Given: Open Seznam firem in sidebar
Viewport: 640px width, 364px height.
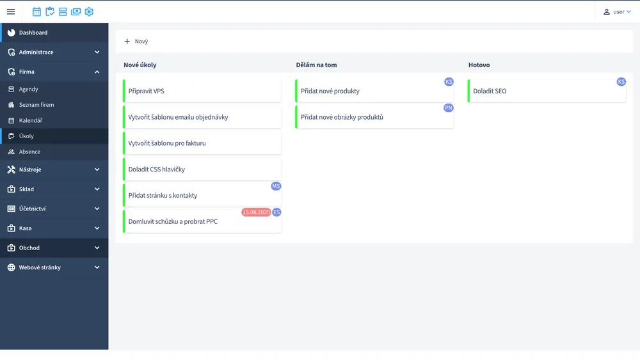Looking at the screenshot, I should point(54,105).
